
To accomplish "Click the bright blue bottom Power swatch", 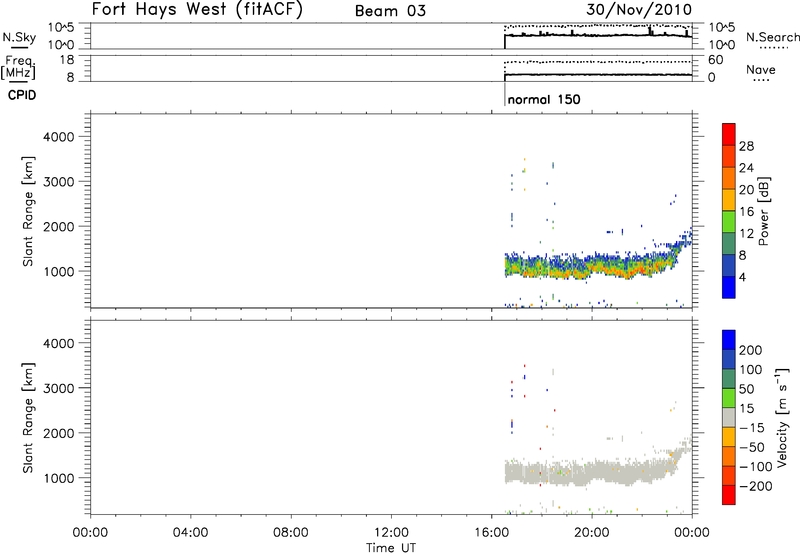I will pyautogui.click(x=729, y=287).
